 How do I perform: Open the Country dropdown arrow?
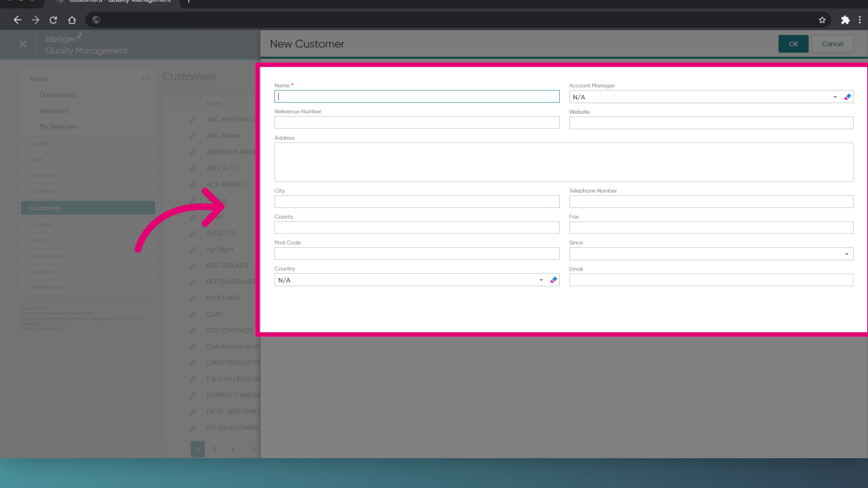541,280
